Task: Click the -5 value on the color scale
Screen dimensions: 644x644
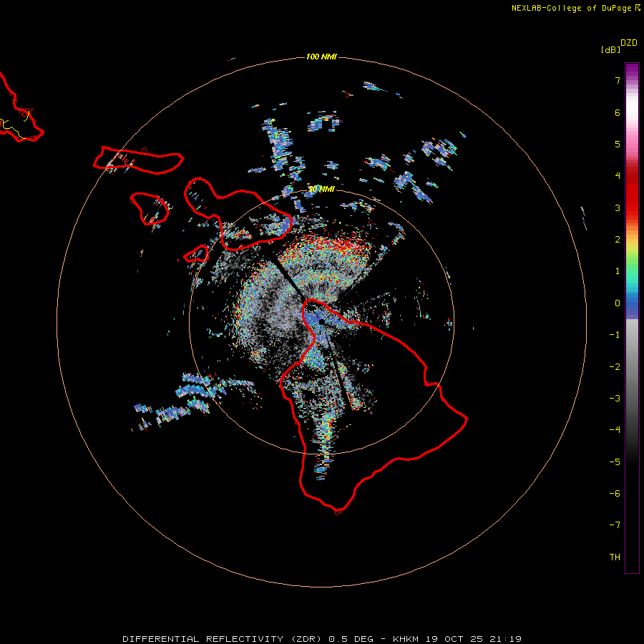Action: [615, 462]
